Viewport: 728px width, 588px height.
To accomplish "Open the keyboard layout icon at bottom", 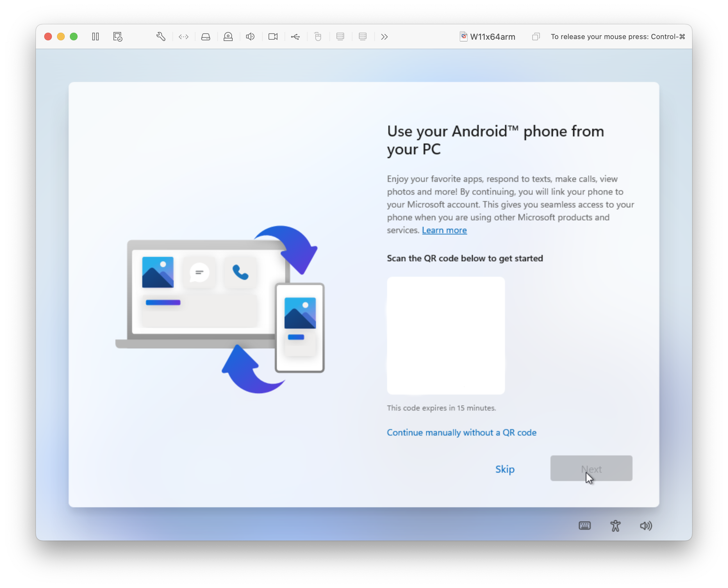I will (x=585, y=526).
